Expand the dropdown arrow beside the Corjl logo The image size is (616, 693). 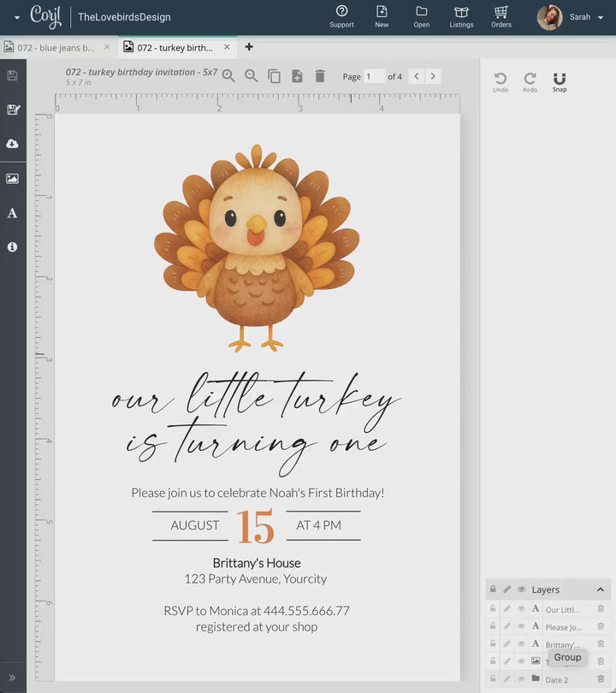[16, 17]
